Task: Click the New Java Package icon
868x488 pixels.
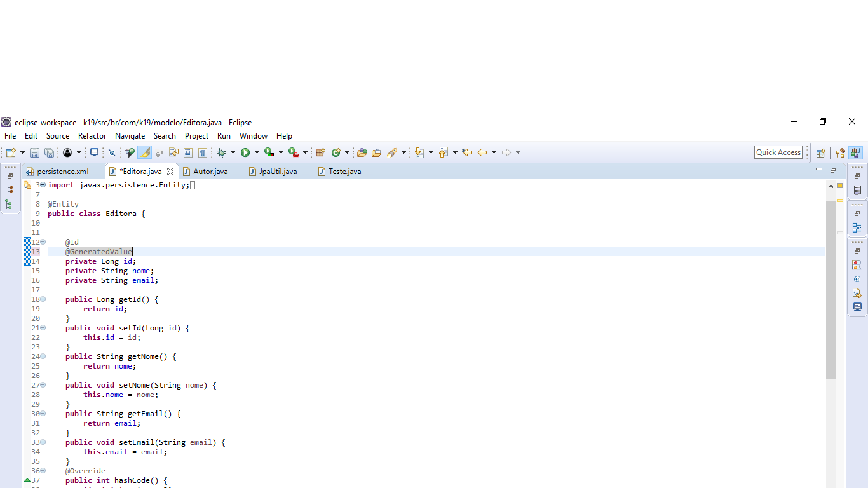Action: 321,152
